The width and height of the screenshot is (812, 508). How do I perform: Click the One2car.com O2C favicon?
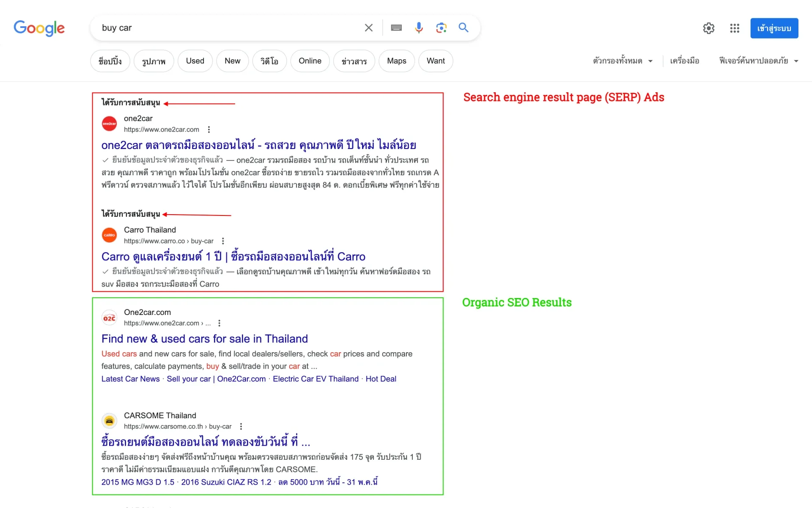tap(110, 317)
